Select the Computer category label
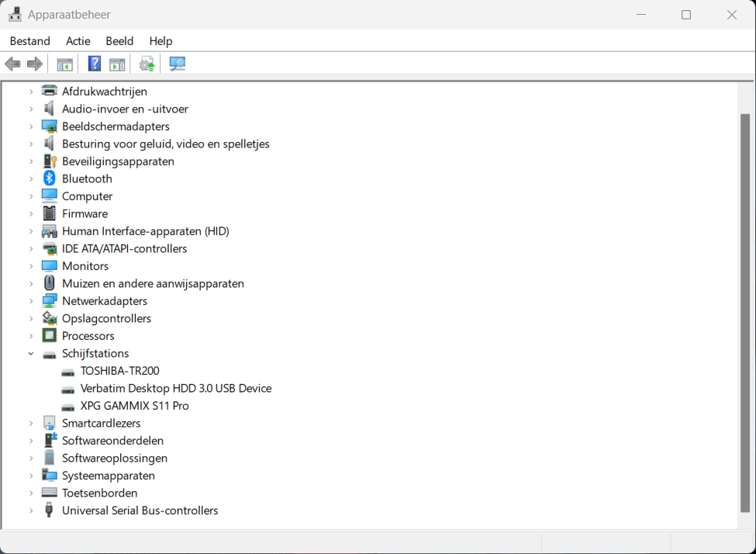This screenshot has height=554, width=756. pos(88,196)
